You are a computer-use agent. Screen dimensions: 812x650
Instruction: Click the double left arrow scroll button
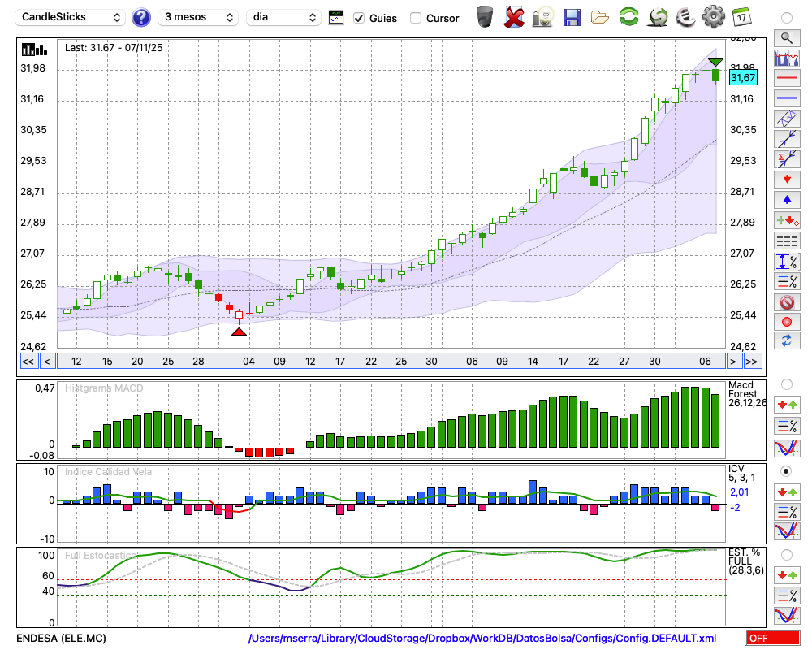tap(28, 362)
